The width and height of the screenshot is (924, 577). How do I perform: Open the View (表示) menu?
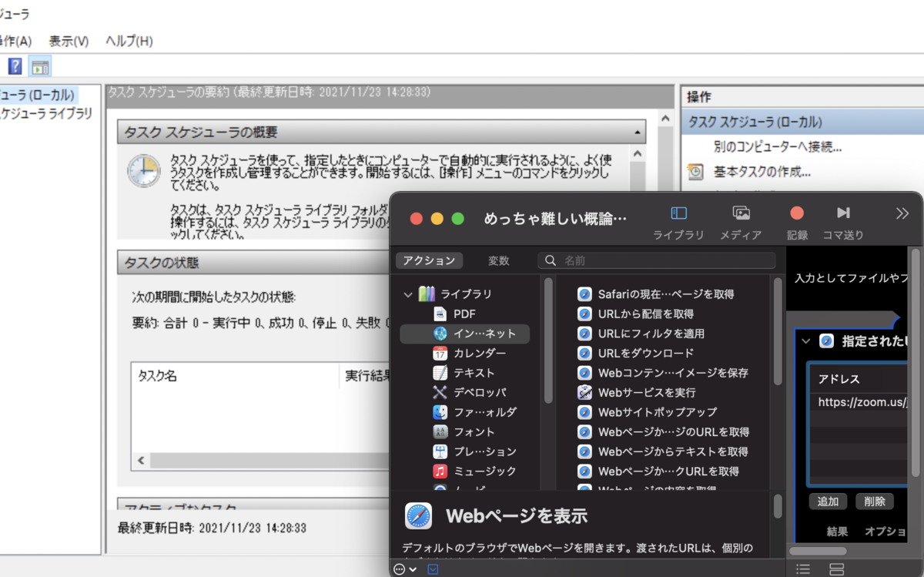tap(69, 41)
